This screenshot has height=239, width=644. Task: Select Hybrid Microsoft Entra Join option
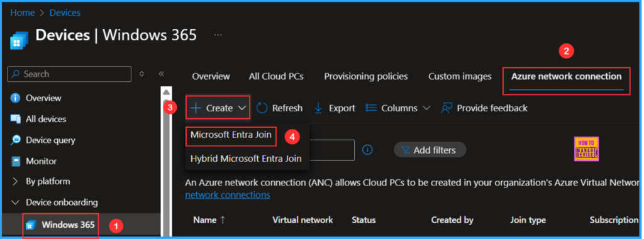point(246,158)
